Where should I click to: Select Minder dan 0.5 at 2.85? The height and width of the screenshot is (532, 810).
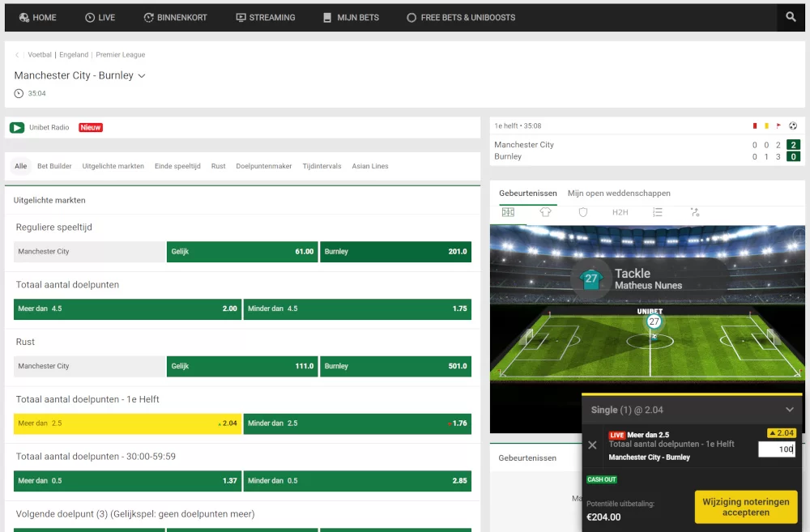[x=357, y=481]
